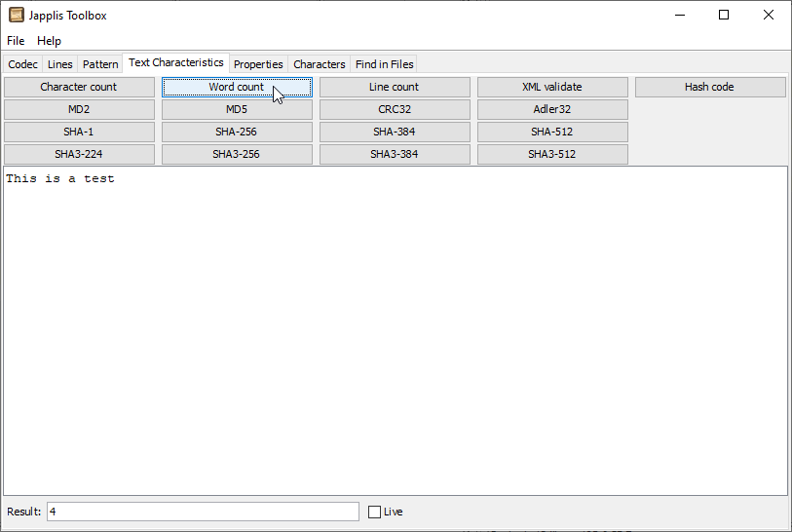Enable the Live checkbox
Image resolution: width=792 pixels, height=532 pixels.
(375, 512)
